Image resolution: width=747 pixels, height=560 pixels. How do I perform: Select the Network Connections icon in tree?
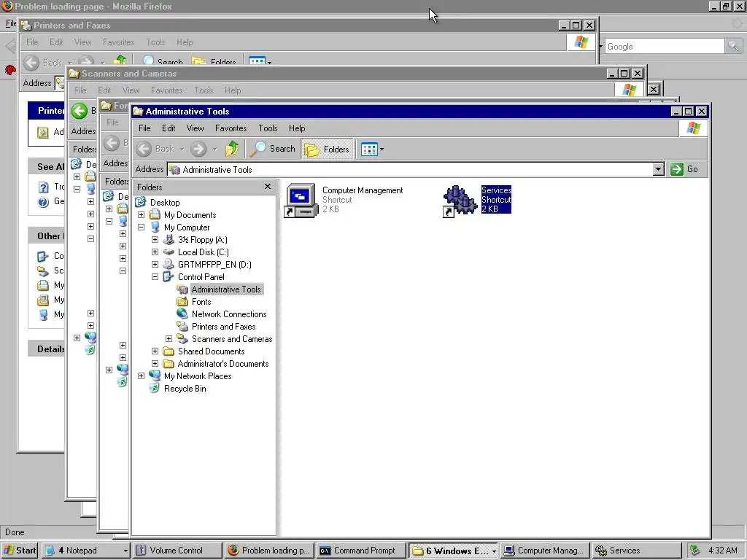click(x=182, y=314)
